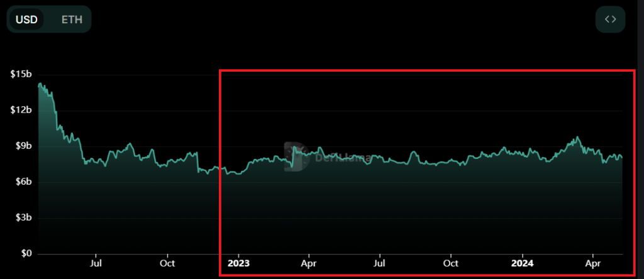Click the $0 y-axis label
Viewport: 644px width, 279px height.
coord(25,254)
